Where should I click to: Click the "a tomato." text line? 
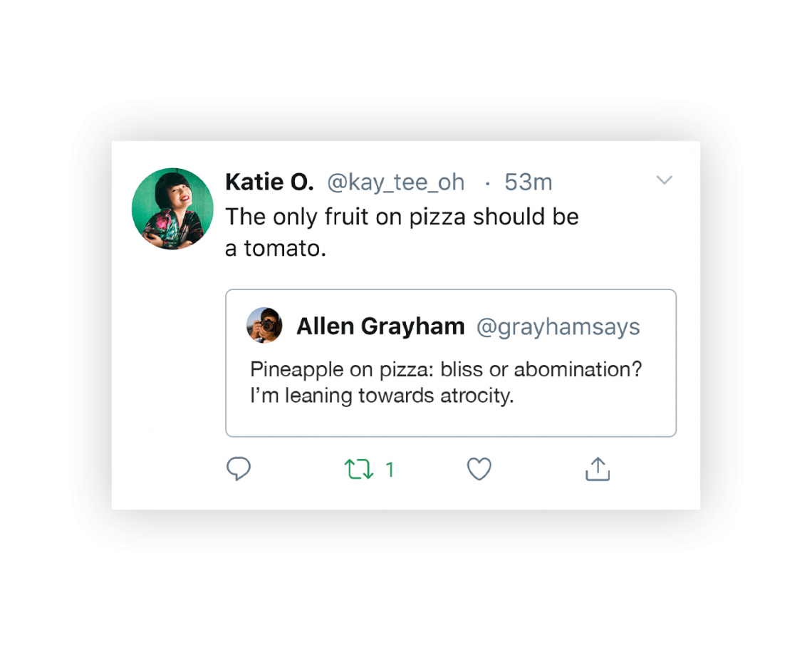click(x=276, y=248)
